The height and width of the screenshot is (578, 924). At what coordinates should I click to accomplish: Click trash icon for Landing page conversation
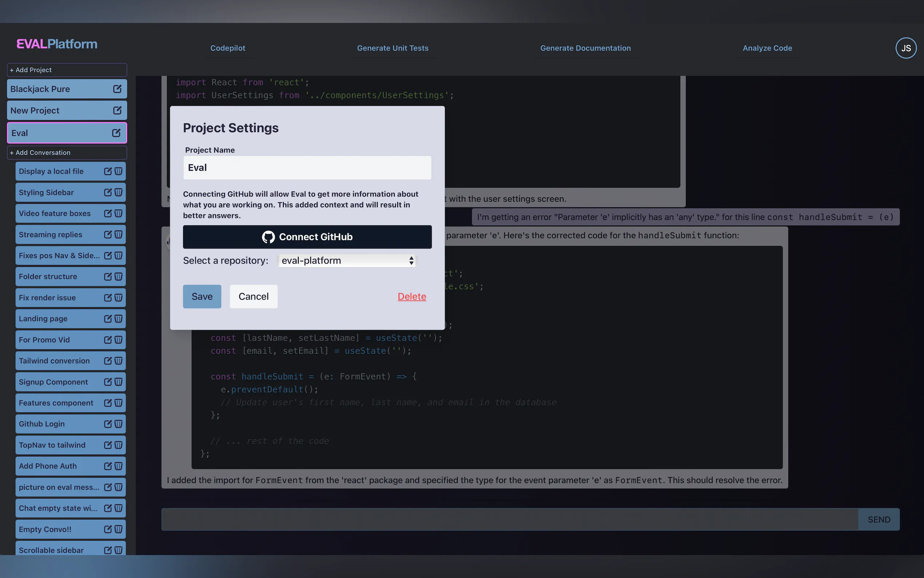coord(119,318)
